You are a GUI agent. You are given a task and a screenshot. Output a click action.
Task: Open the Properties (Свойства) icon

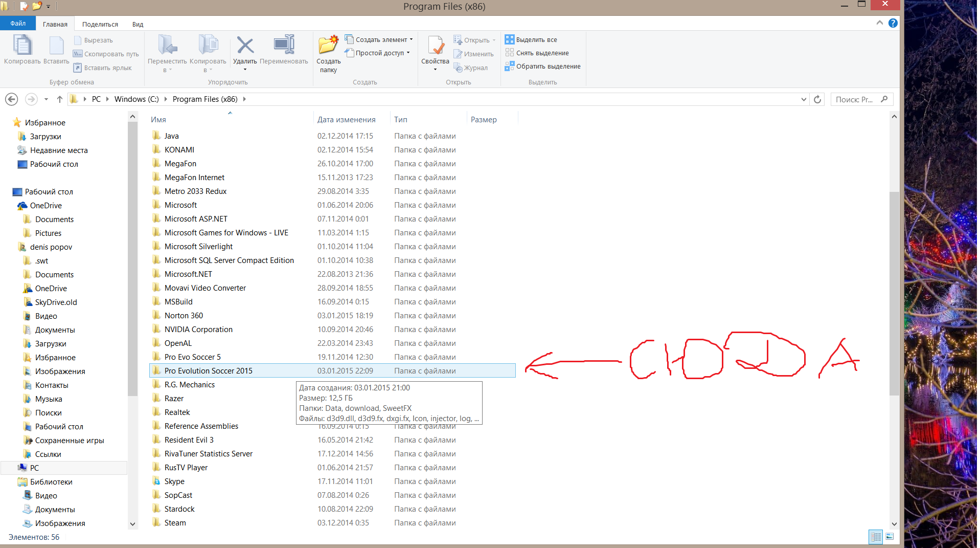point(436,45)
